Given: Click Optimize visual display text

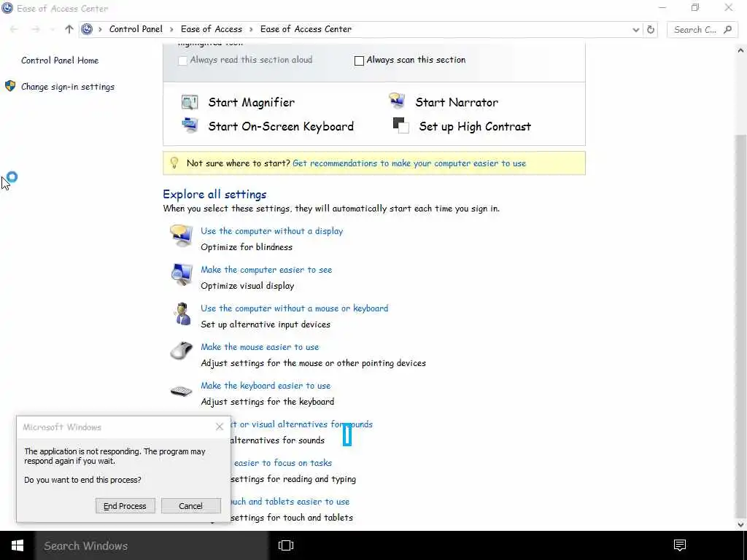Looking at the screenshot, I should (248, 286).
